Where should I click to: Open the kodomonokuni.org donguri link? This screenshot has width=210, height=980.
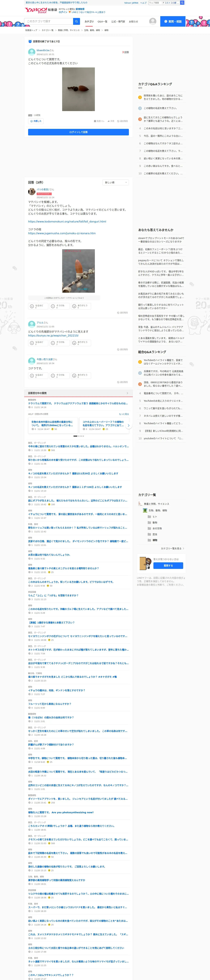(x=67, y=221)
